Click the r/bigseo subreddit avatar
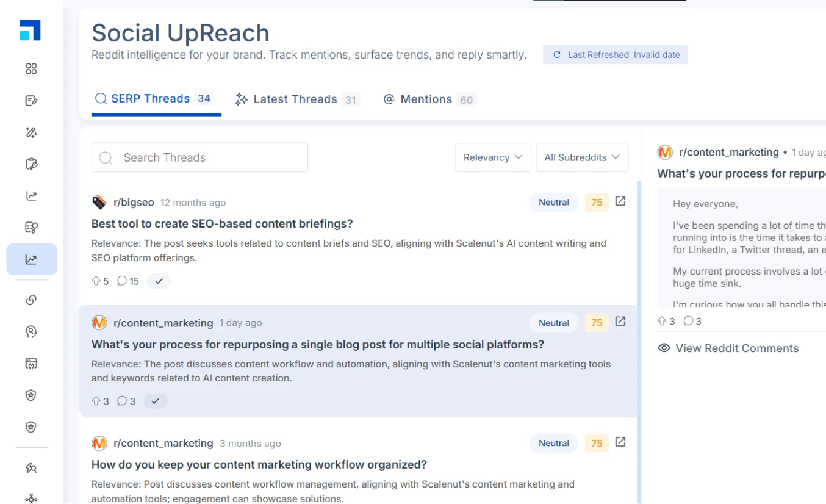The height and width of the screenshot is (504, 826). tap(99, 202)
